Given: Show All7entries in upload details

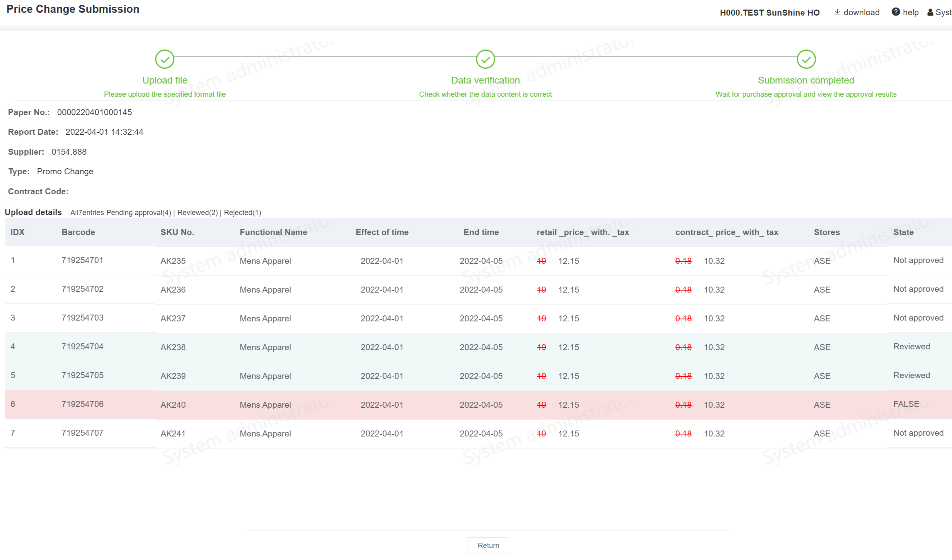Looking at the screenshot, I should click(x=87, y=213).
